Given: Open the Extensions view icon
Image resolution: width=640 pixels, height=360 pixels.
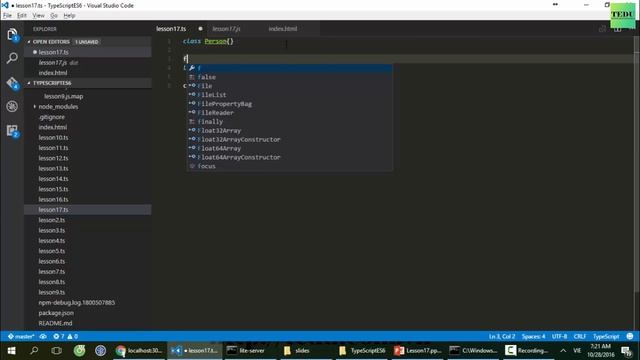Looking at the screenshot, I should tap(12, 131).
